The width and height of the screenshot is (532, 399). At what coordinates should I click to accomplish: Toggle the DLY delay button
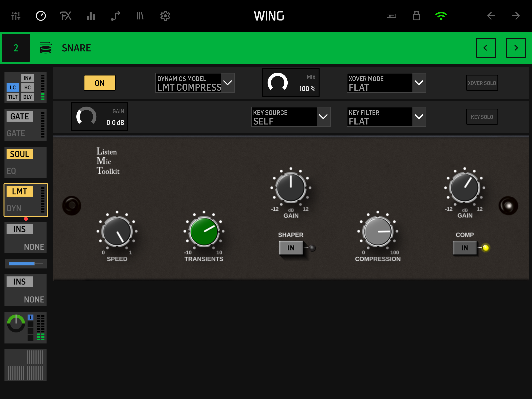click(x=27, y=97)
